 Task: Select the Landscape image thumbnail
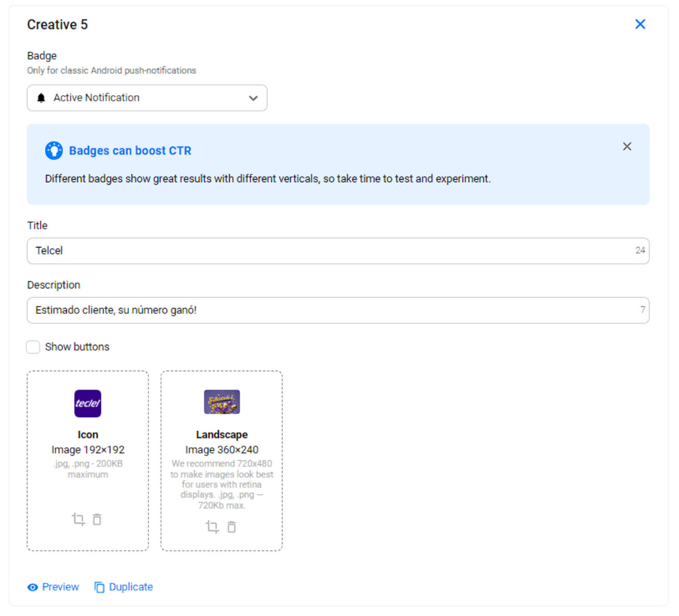222,402
